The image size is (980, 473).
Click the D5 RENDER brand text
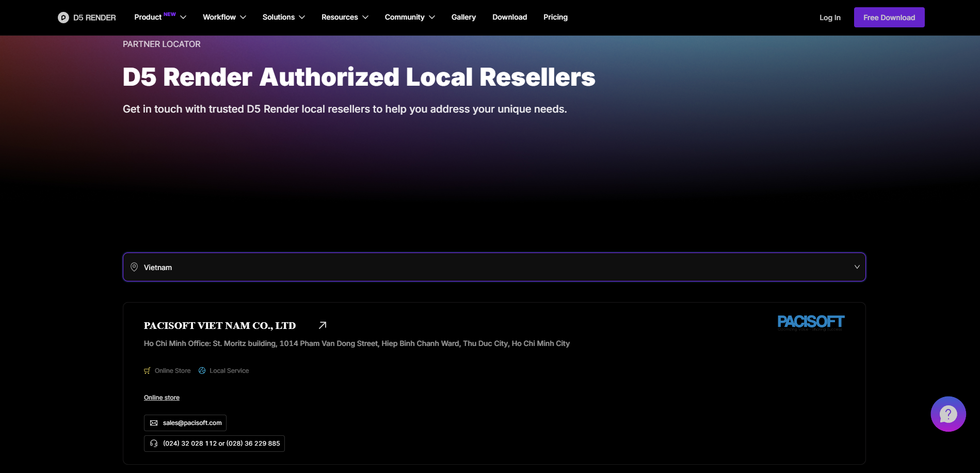94,18
